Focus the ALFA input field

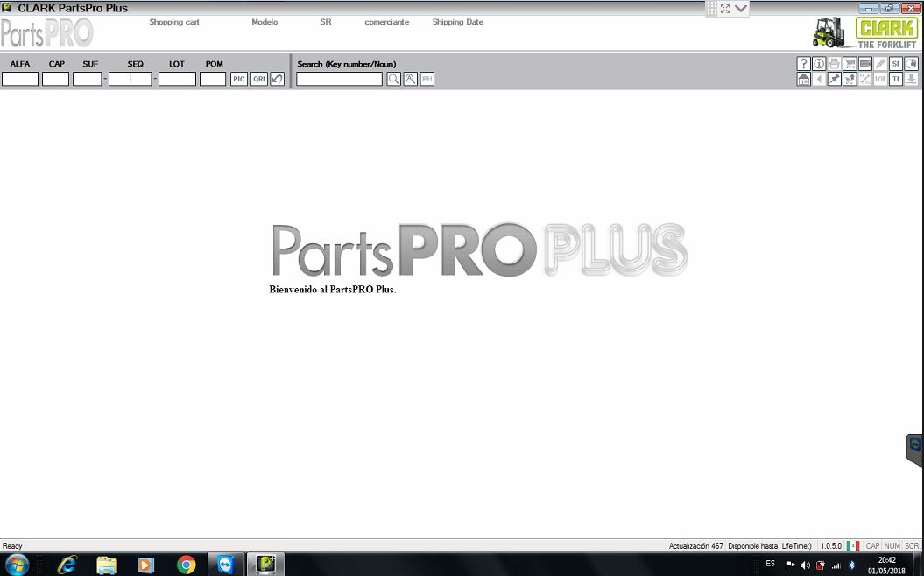click(20, 79)
